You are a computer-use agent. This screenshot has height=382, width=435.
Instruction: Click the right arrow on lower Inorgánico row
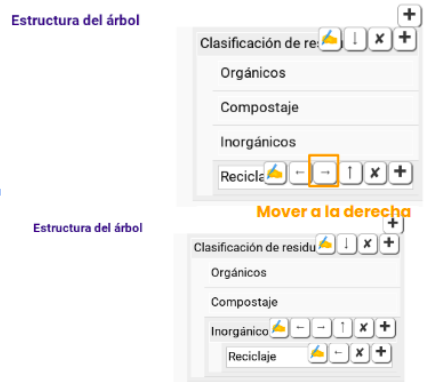(321, 328)
